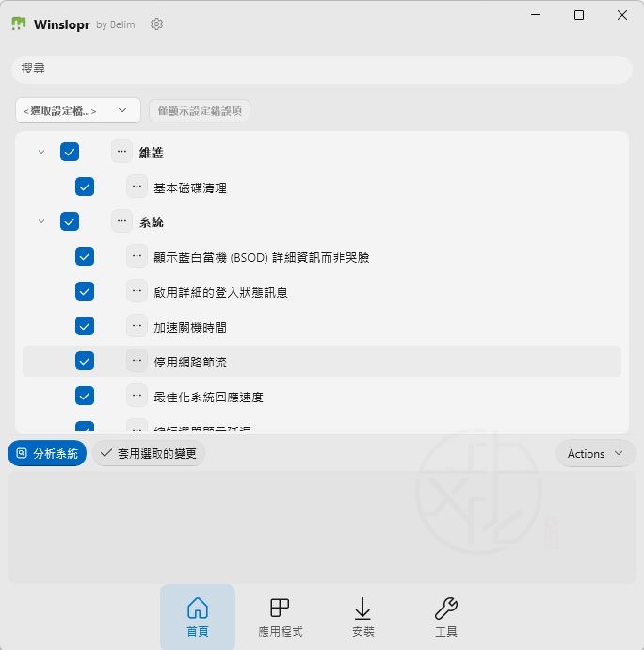Toggle the 加速關機時間 checkbox
Viewport: 644px width, 650px height.
[85, 326]
